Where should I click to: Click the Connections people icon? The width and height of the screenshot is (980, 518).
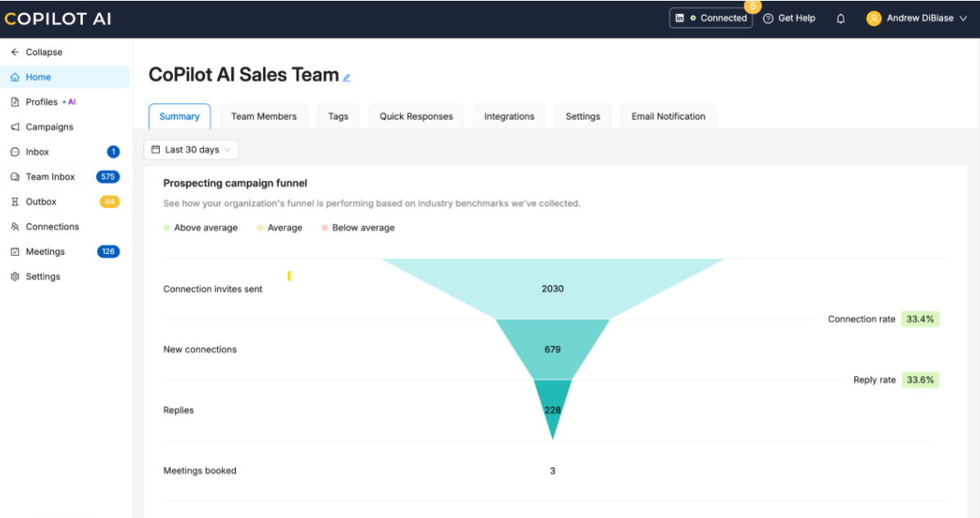click(x=15, y=227)
